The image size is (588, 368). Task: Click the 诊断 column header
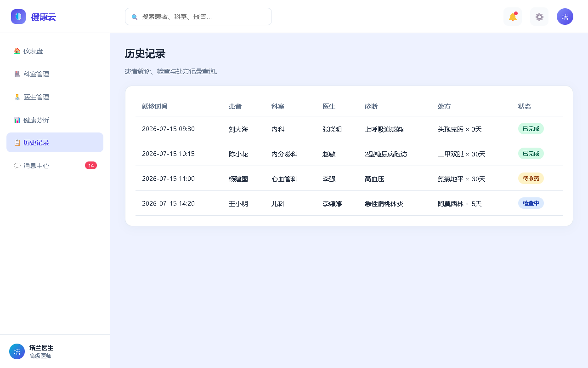pyautogui.click(x=371, y=106)
